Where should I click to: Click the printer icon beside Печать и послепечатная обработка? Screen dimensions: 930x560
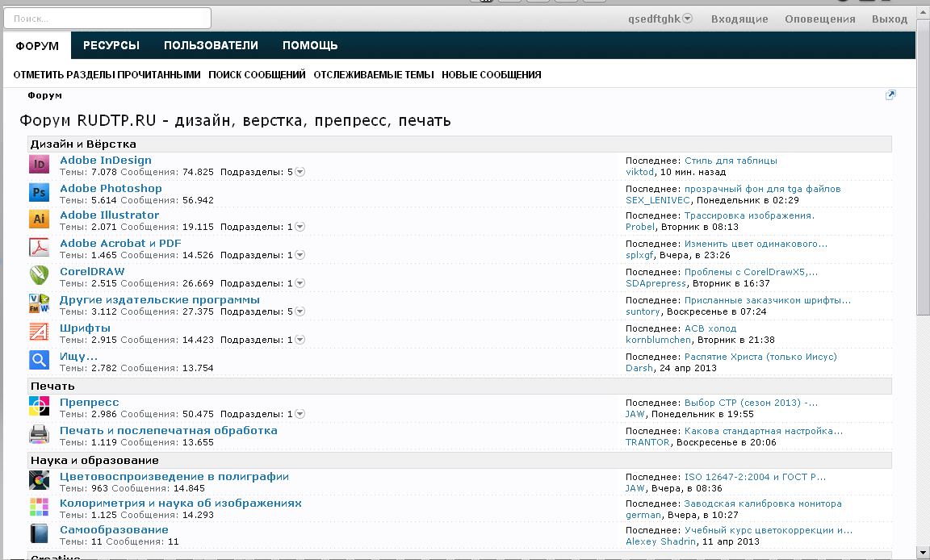(x=39, y=435)
